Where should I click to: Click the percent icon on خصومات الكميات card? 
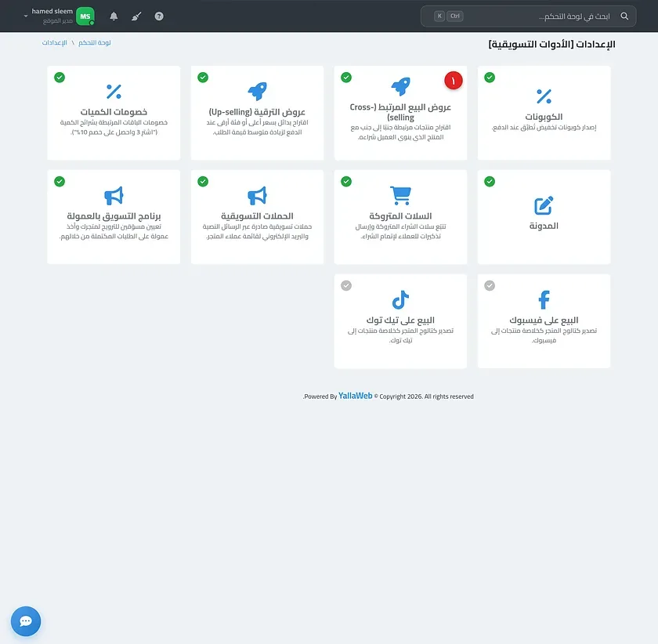click(x=114, y=92)
